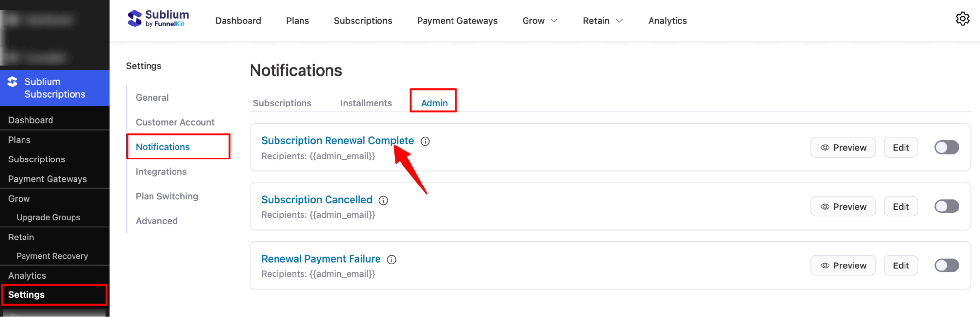
Task: Expand the Grow dropdown menu
Action: click(539, 21)
